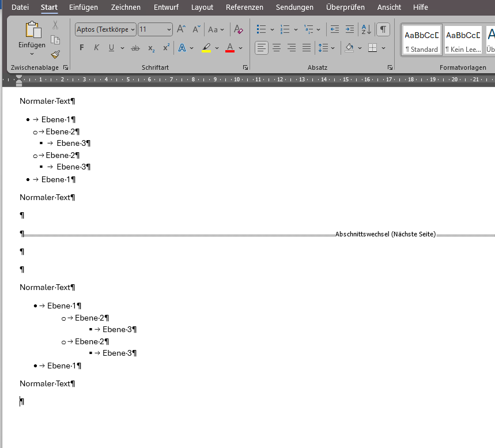This screenshot has height=448, width=495.
Task: Decrease font size with A down
Action: [x=197, y=29]
